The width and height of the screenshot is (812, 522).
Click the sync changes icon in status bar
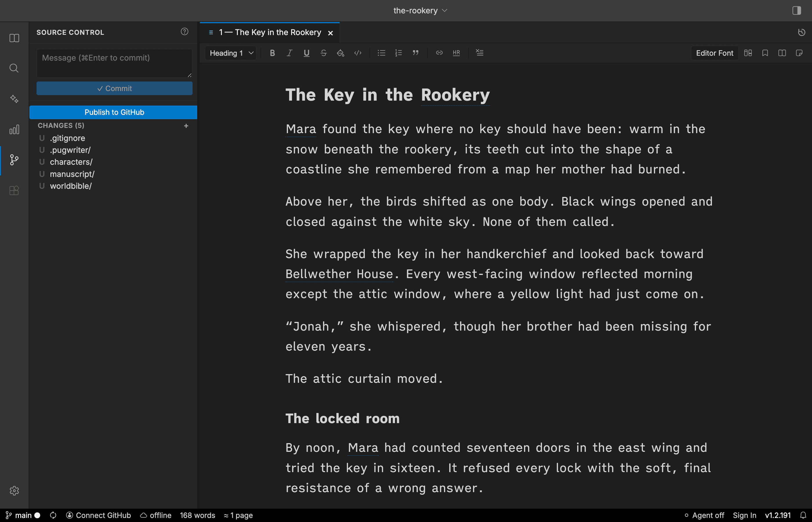pos(53,515)
